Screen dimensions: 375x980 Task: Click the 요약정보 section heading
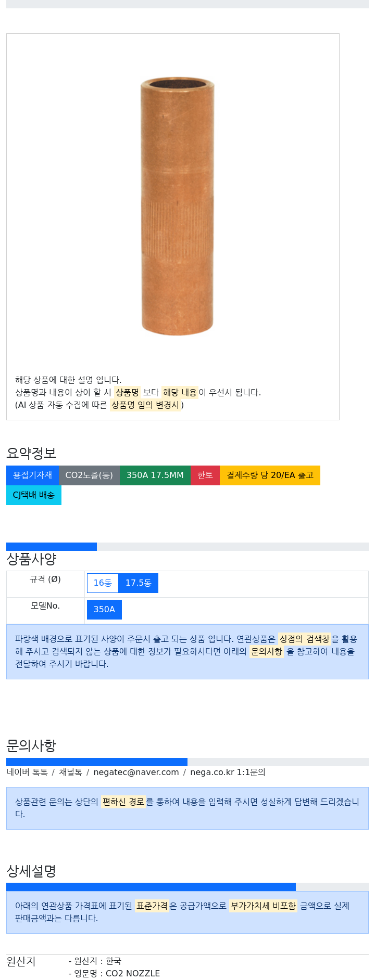click(x=31, y=453)
